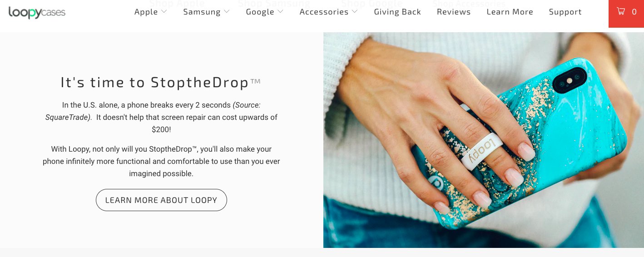Expand the Accessories dropdown chevron

355,12
